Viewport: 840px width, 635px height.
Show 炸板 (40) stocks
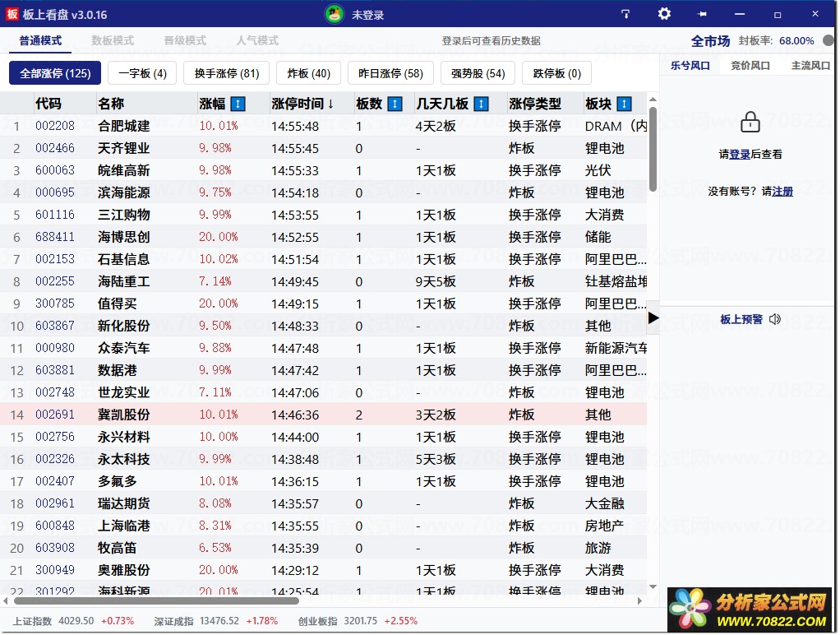coord(308,73)
